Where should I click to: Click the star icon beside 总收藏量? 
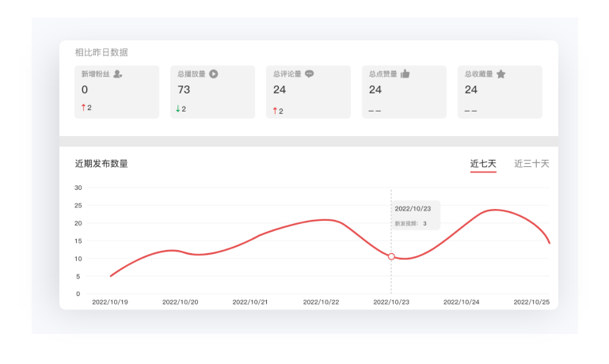[501, 74]
